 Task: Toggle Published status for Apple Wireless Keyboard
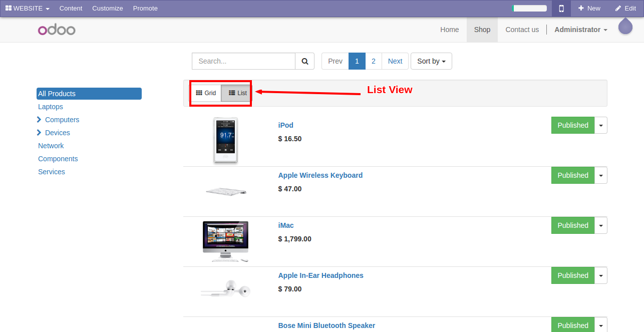pos(573,175)
